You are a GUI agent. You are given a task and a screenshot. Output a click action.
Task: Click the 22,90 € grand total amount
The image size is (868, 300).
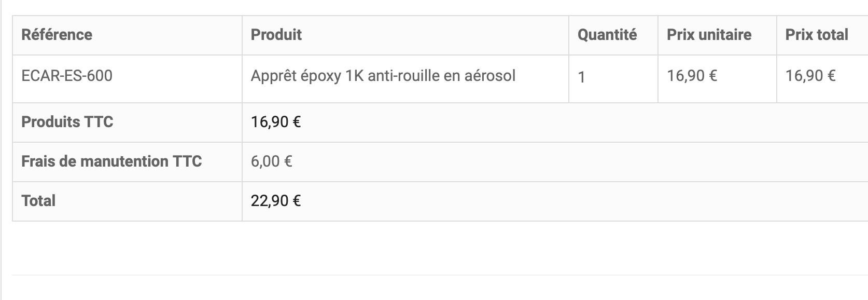[x=276, y=201]
